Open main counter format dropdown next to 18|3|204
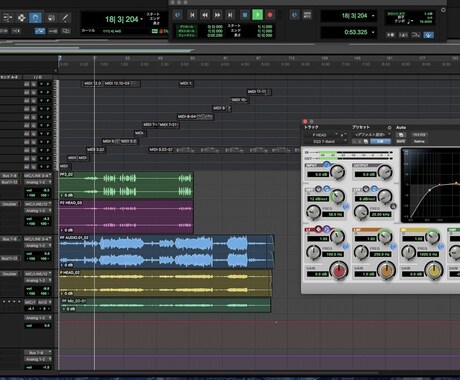Image resolution: width=460 pixels, height=380 pixels. 373,16
